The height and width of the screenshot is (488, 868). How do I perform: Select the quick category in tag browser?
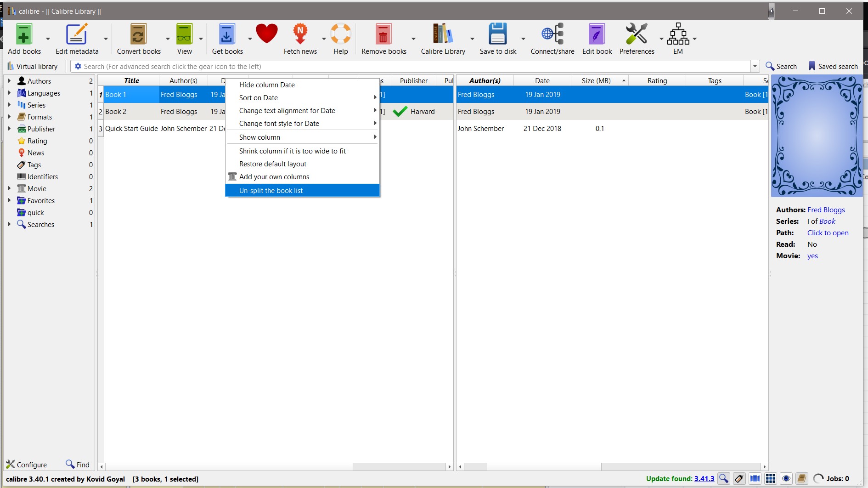[36, 212]
